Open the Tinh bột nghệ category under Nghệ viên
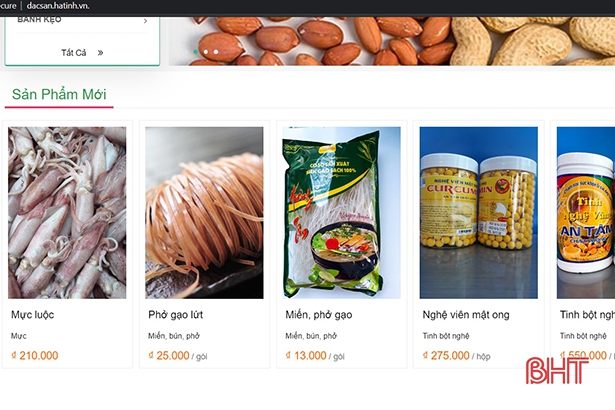 [x=446, y=336]
